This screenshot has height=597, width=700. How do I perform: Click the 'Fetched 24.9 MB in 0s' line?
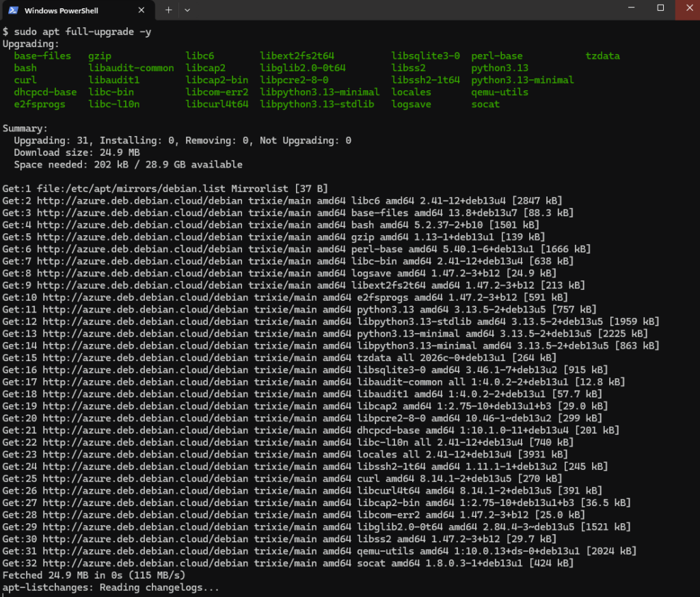pos(94,575)
